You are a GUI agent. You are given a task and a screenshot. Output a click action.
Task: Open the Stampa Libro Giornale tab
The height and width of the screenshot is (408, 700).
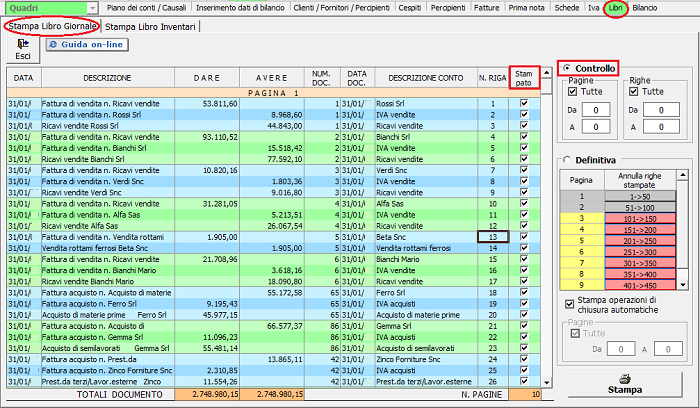tap(50, 26)
